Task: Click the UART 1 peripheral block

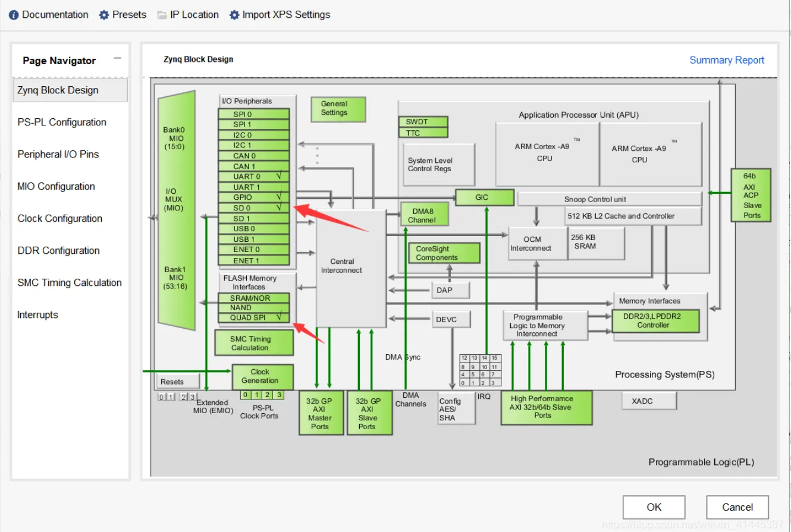Action: (254, 187)
